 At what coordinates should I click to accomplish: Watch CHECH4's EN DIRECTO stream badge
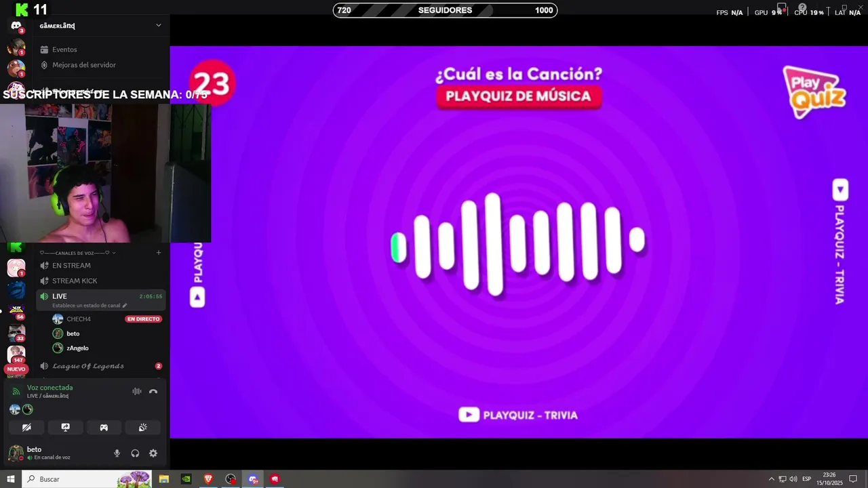[x=143, y=319]
